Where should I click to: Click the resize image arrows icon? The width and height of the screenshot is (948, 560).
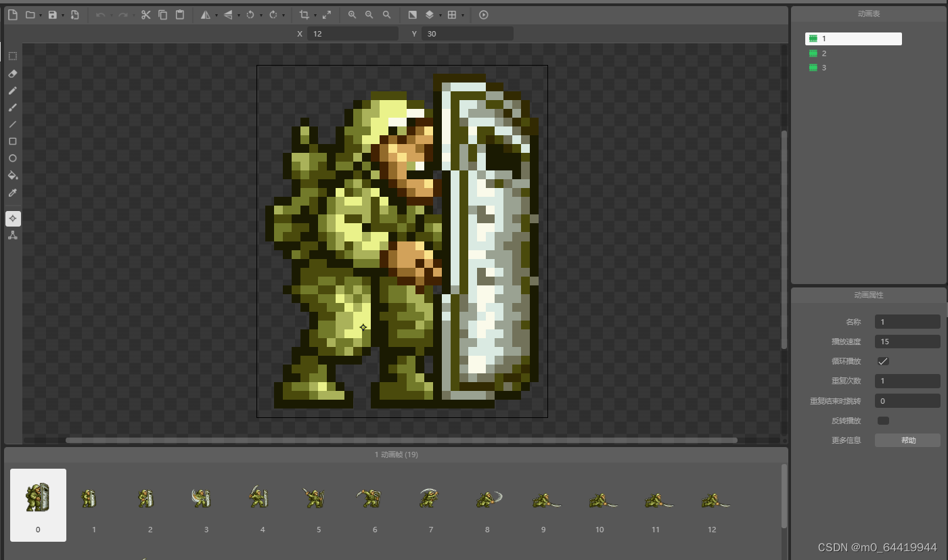pyautogui.click(x=327, y=15)
